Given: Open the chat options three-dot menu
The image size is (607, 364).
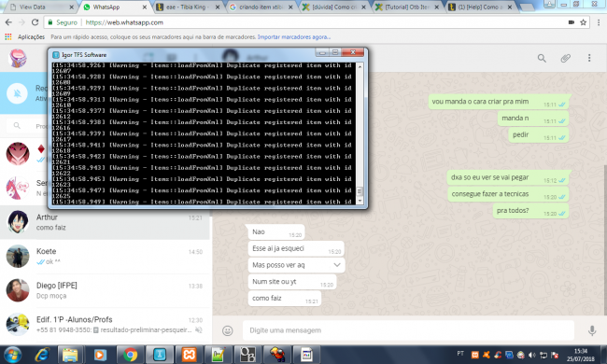Looking at the screenshot, I should pyautogui.click(x=589, y=58).
